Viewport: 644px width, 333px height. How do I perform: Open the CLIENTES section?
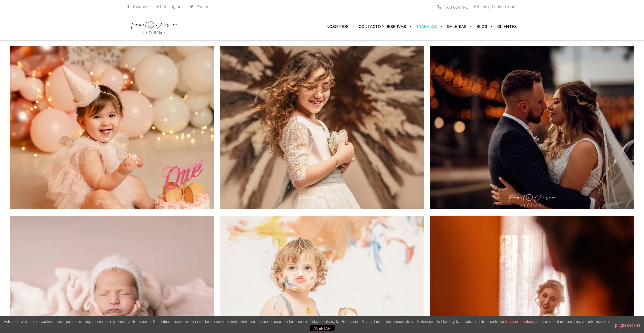tap(507, 27)
